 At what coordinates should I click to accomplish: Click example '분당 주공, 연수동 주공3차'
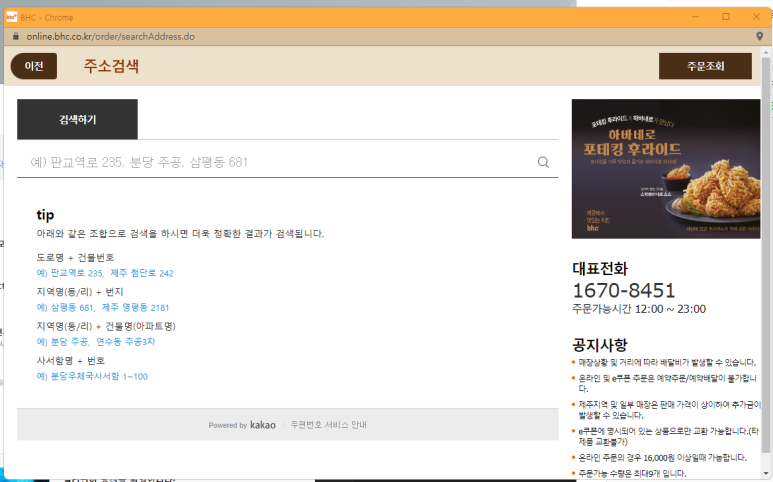(96, 342)
